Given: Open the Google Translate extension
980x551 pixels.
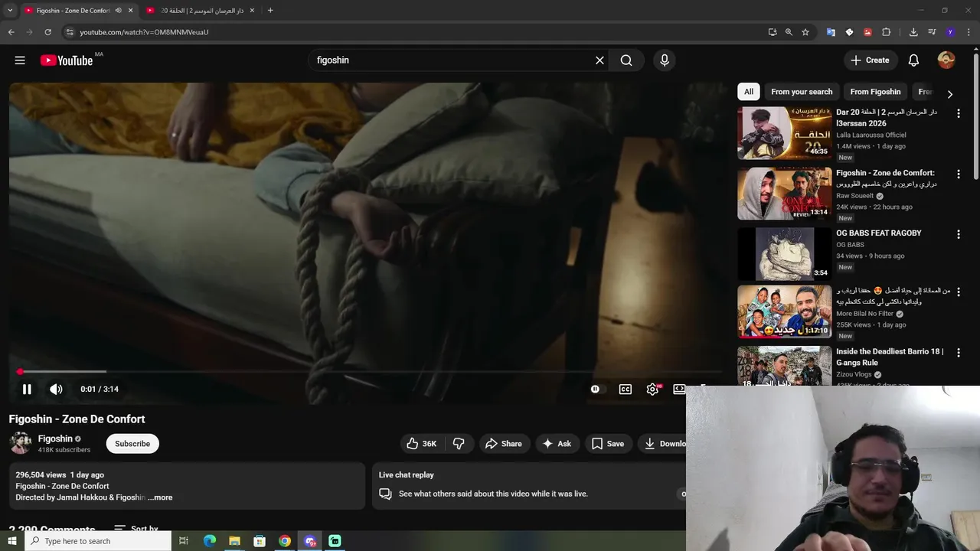Looking at the screenshot, I should [x=831, y=32].
